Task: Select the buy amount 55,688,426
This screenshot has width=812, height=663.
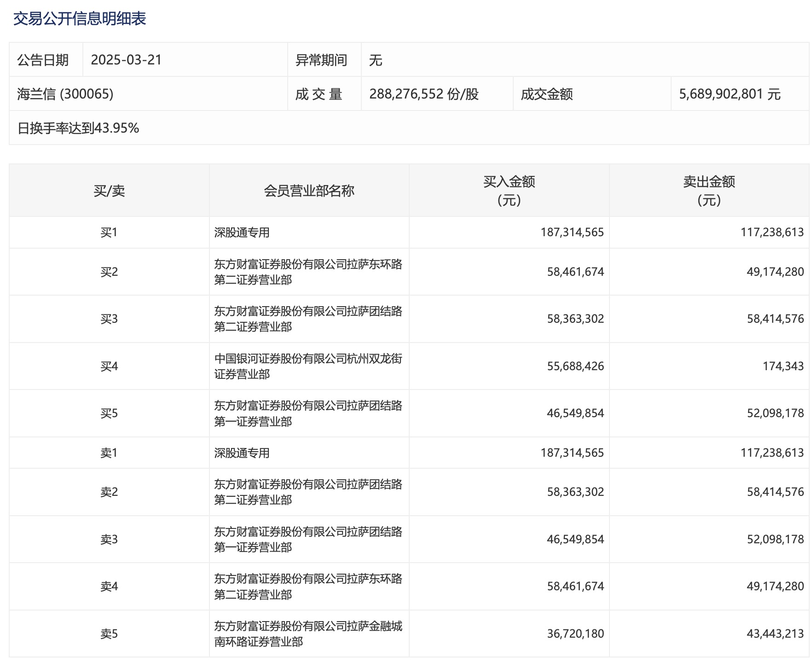Action: coord(575,366)
